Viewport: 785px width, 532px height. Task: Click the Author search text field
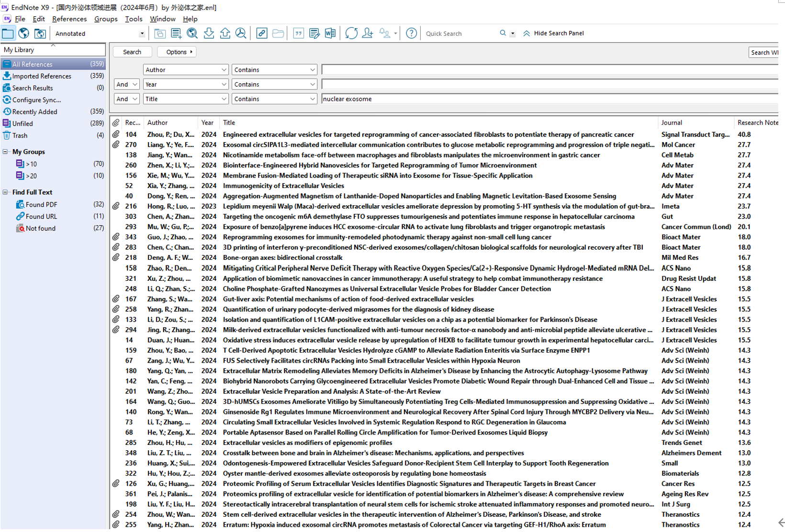550,70
